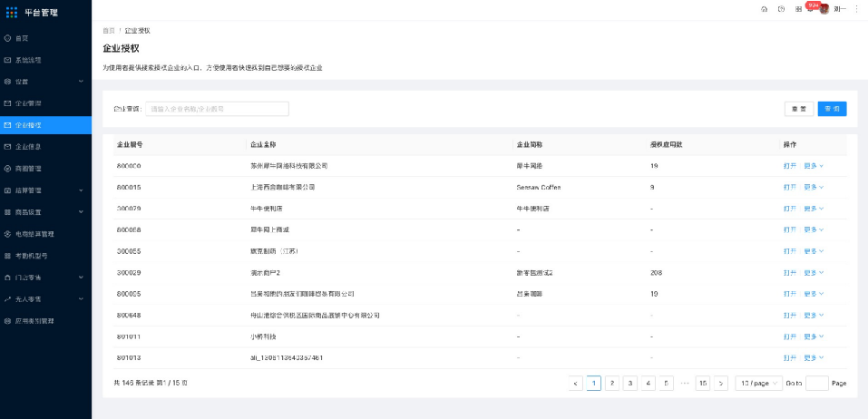Click the home icon in top bar
The height and width of the screenshot is (419, 868).
pyautogui.click(x=765, y=9)
